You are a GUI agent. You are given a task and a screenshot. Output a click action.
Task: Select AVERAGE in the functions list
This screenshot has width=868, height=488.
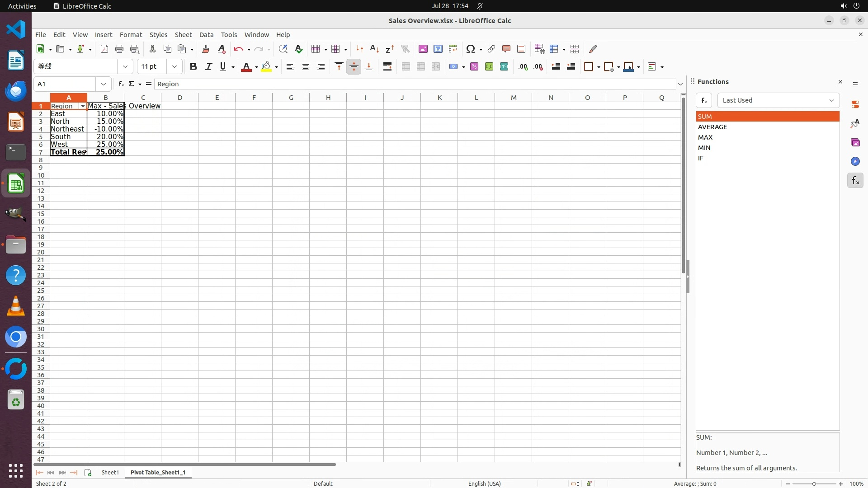pyautogui.click(x=712, y=127)
